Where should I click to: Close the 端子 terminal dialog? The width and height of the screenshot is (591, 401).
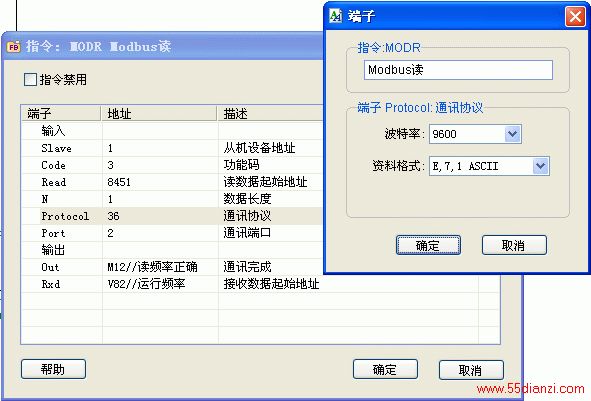575,17
